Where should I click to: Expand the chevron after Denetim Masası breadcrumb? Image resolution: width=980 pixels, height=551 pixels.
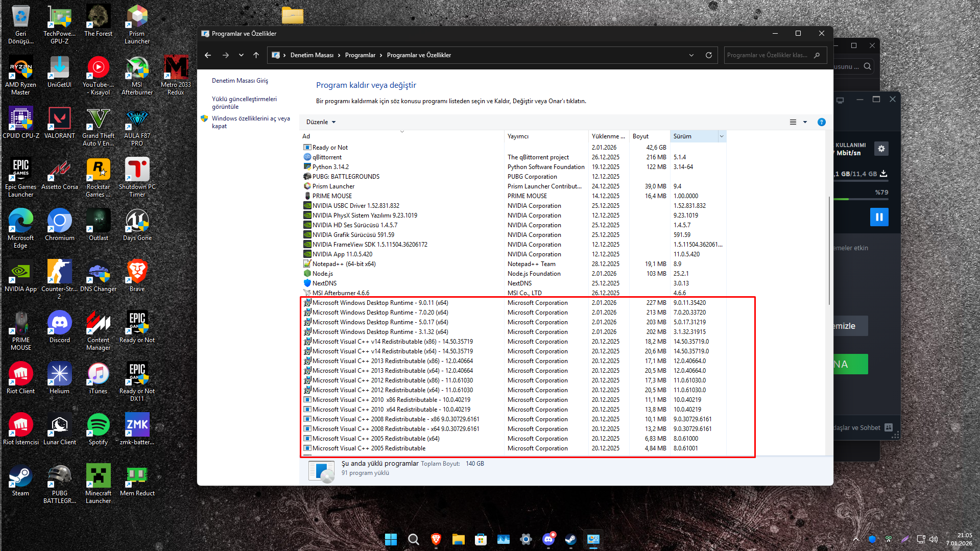click(x=339, y=55)
